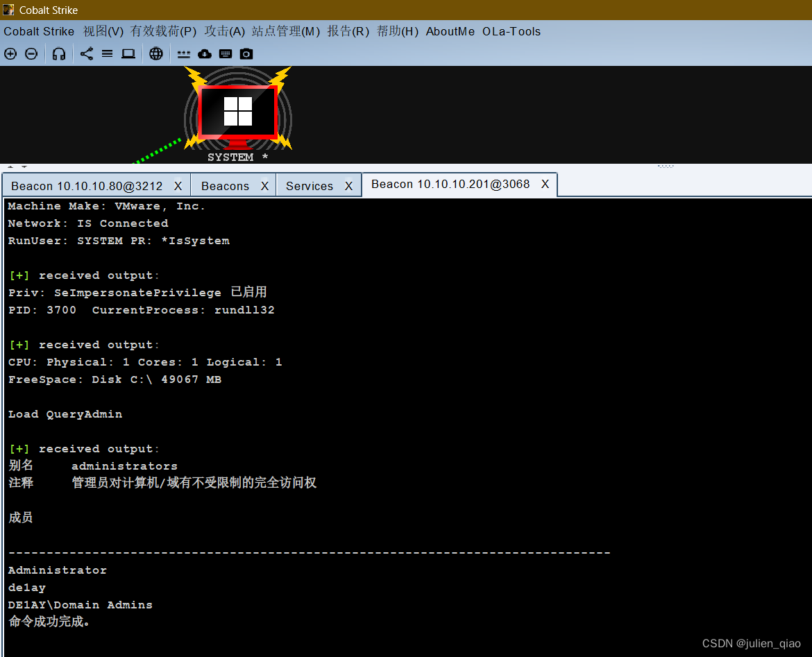Image resolution: width=812 pixels, height=657 pixels.
Task: Show target table with laptop icon
Action: (x=128, y=54)
